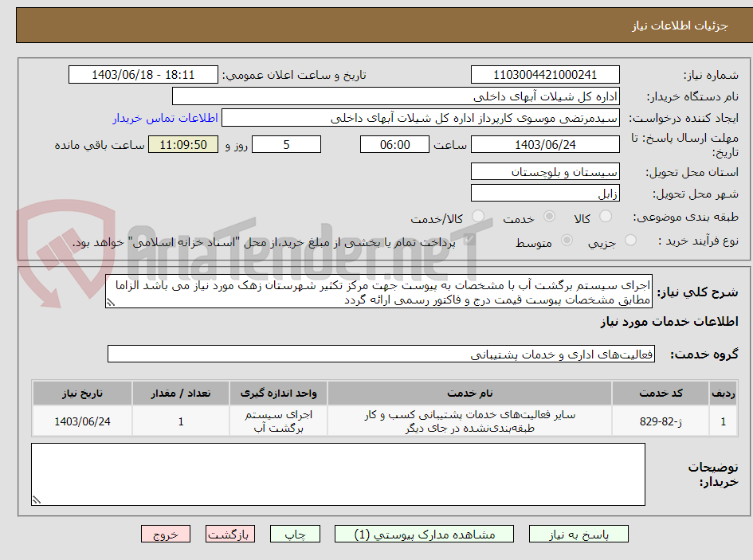This screenshot has width=753, height=560.
Task: Click the گروه خدمت label
Action: 704,354
